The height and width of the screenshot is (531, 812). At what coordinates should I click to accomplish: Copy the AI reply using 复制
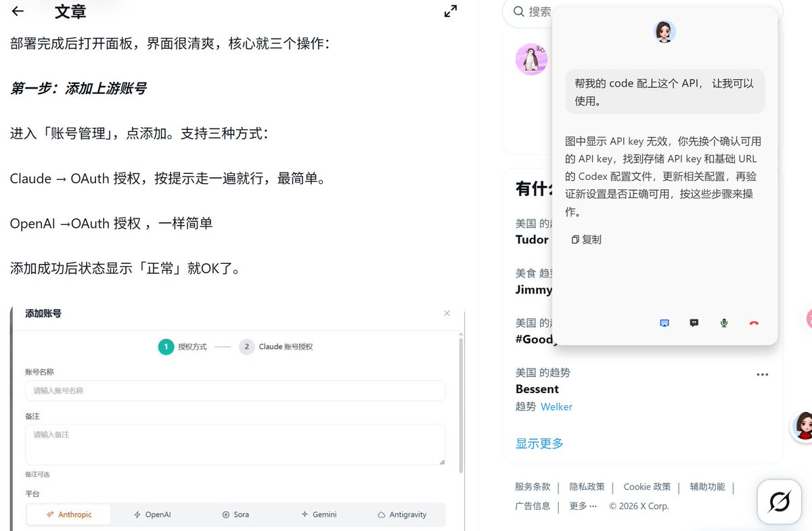tap(586, 239)
